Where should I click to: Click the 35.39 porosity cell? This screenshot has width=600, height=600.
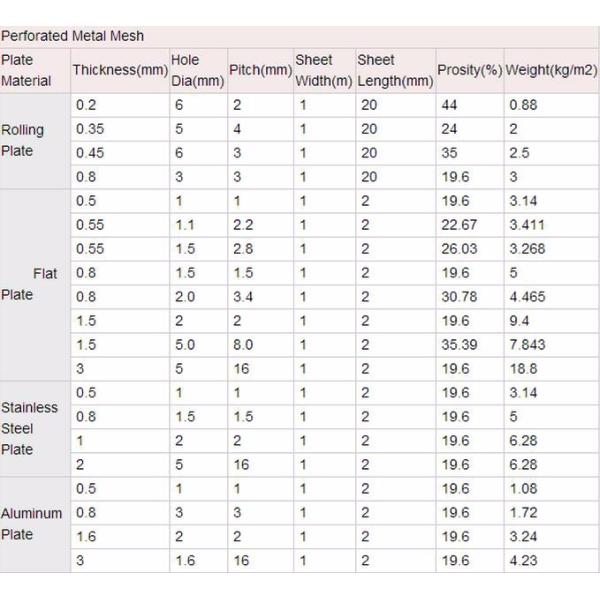click(459, 345)
